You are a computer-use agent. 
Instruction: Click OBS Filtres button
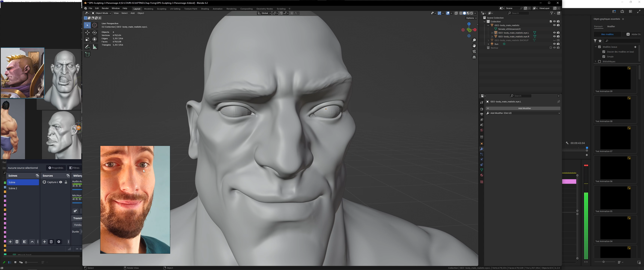pos(75,168)
